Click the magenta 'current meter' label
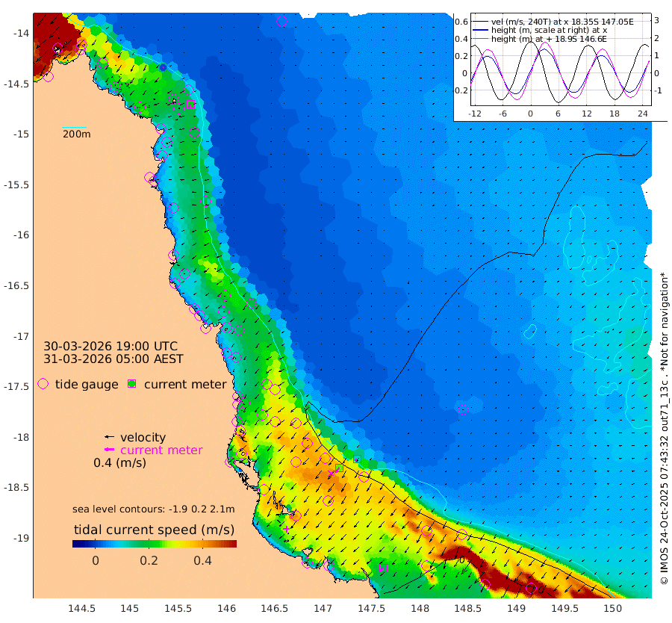This screenshot has height=623, width=672. [161, 450]
